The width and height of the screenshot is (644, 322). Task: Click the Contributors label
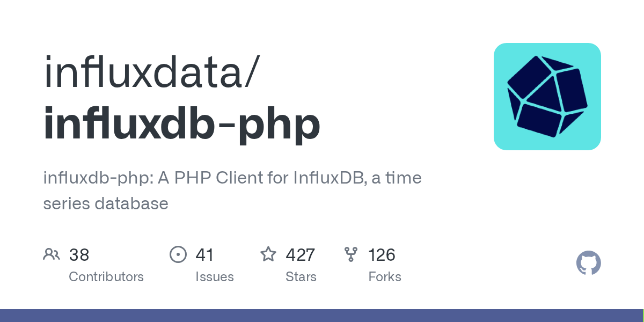coord(106,277)
